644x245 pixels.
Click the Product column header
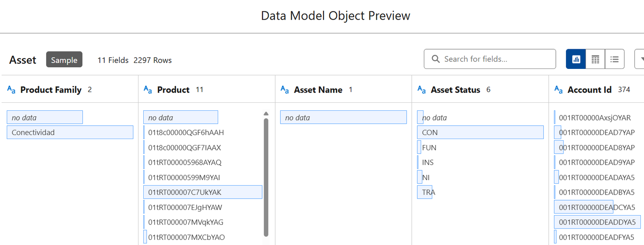coord(173,89)
